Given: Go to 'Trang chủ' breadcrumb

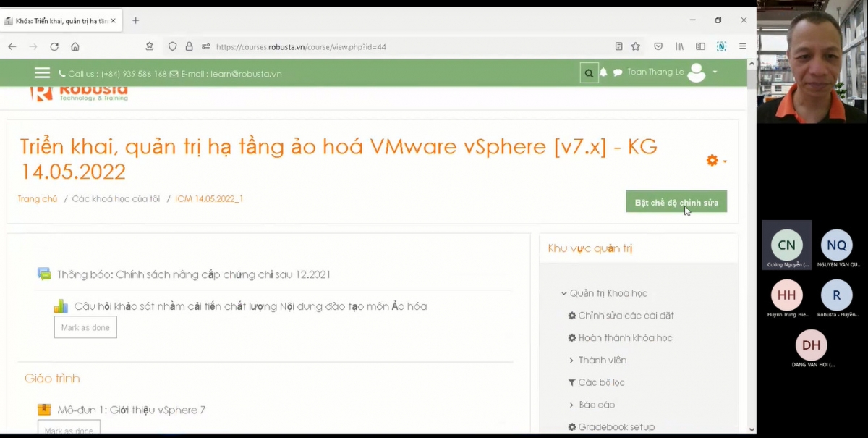Looking at the screenshot, I should tap(38, 198).
